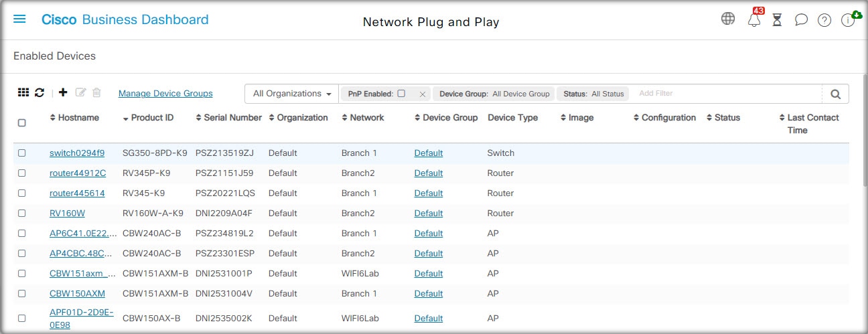The width and height of the screenshot is (868, 334).
Task: Check the PSZ23301ESP row checkbox
Action: (x=22, y=253)
